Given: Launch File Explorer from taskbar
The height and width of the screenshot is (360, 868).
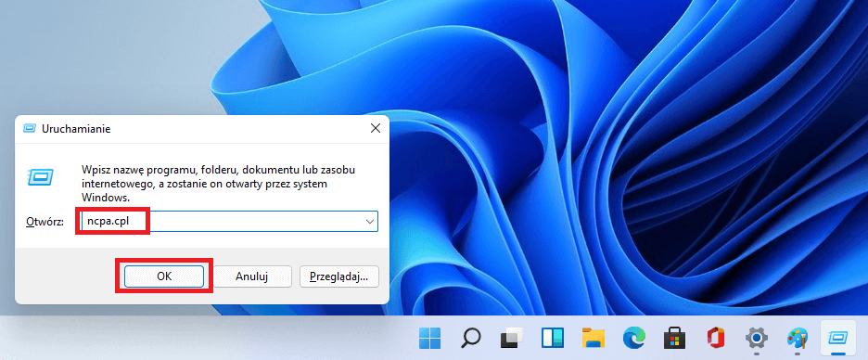Looking at the screenshot, I should coord(593,338).
